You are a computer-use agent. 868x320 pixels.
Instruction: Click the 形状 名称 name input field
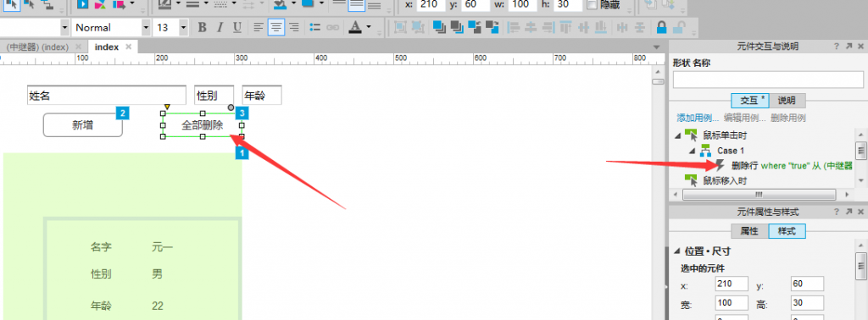pyautogui.click(x=768, y=80)
